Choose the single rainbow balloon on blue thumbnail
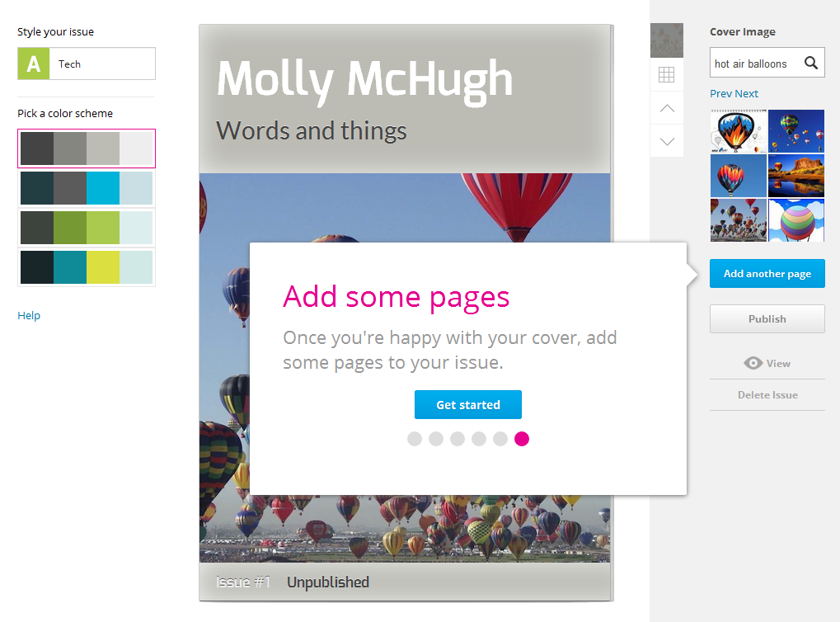 point(739,176)
